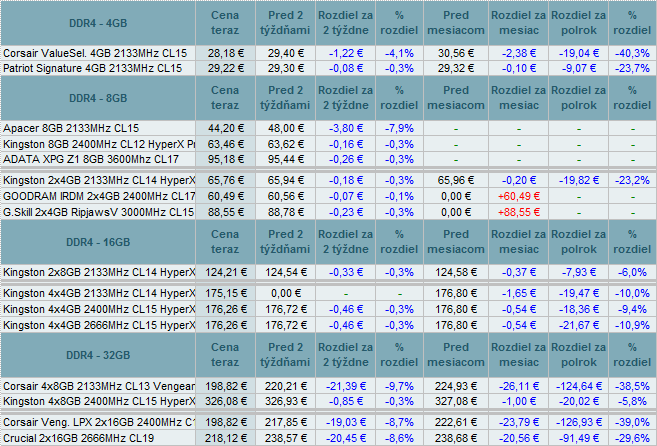Click the '-5,8%' half-year percentage
657x446 pixels.
coord(632,401)
